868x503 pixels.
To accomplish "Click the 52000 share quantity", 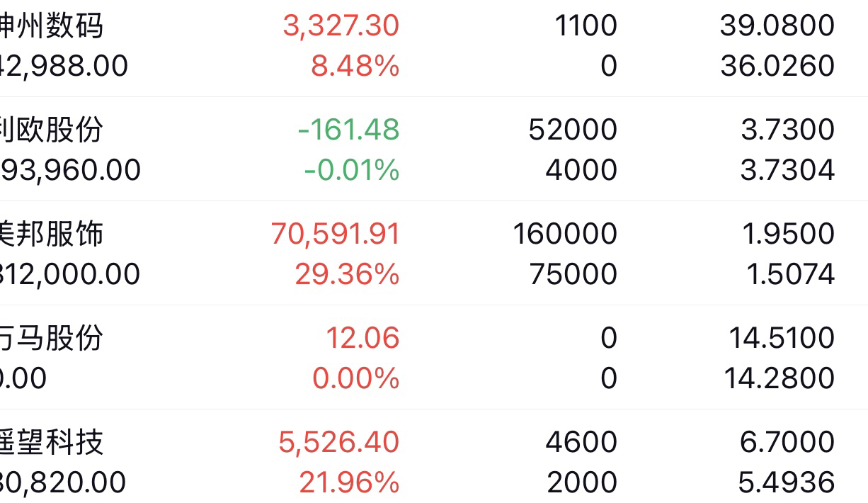I will pyautogui.click(x=573, y=130).
